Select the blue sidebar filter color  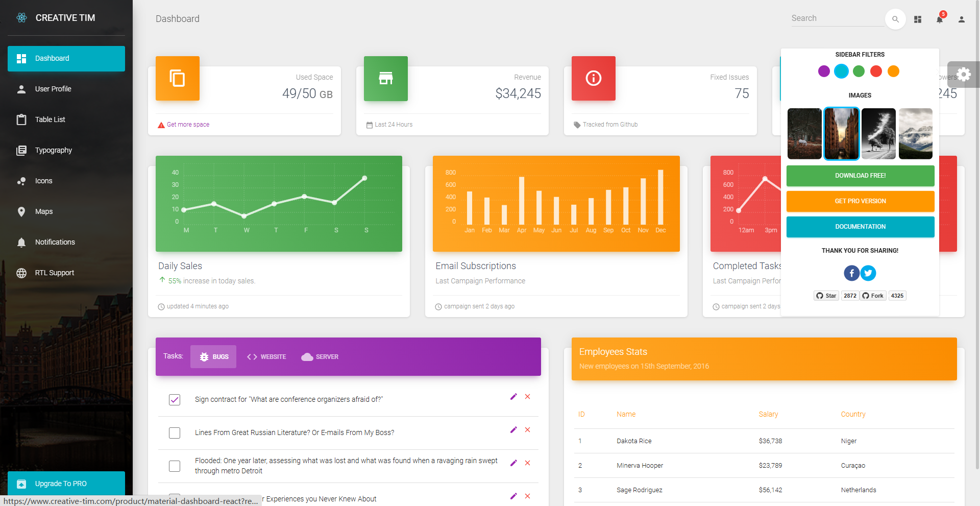(x=841, y=71)
